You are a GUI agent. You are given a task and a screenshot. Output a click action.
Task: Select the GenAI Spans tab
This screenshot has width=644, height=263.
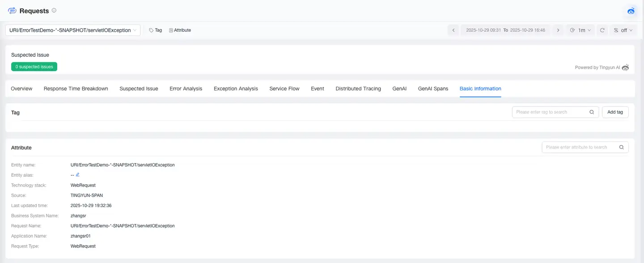tap(433, 89)
